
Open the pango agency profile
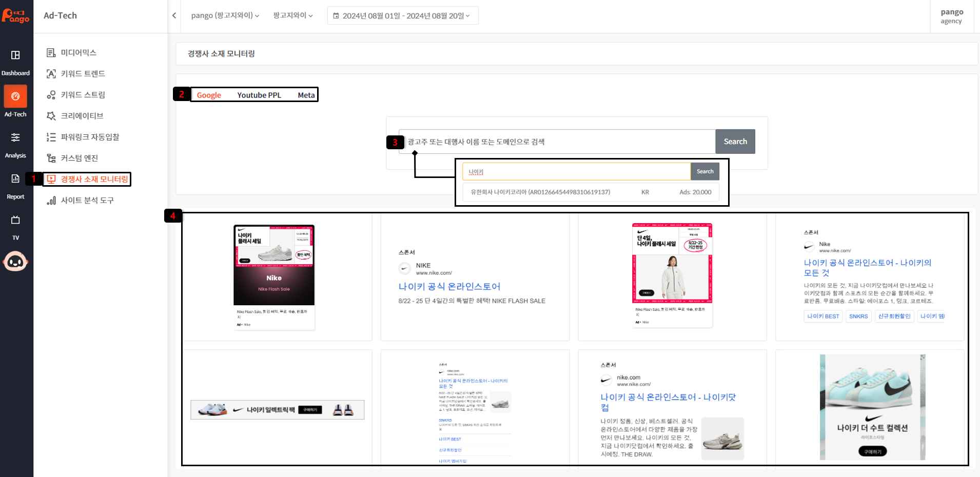point(952,16)
